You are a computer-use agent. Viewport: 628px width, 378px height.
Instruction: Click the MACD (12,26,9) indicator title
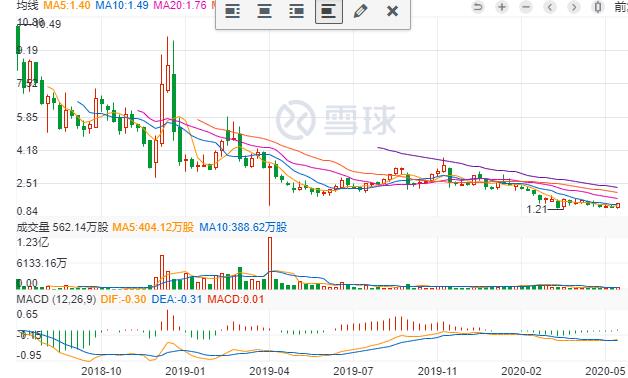[56, 299]
